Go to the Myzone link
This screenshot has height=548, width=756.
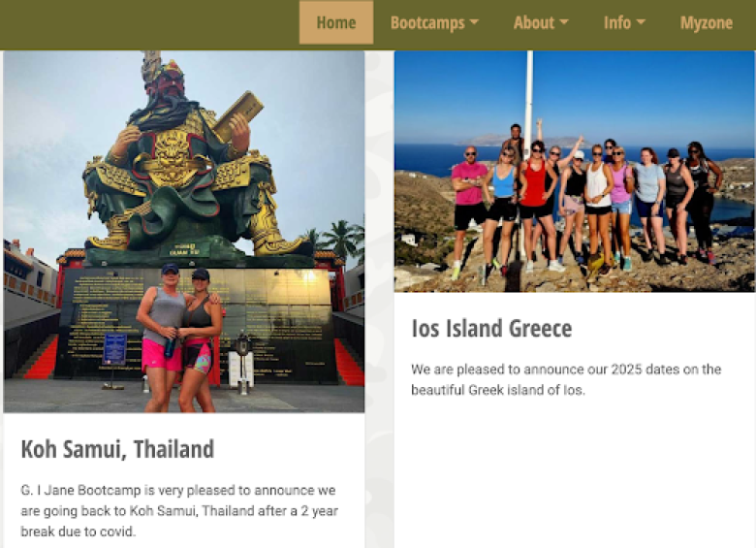(707, 22)
